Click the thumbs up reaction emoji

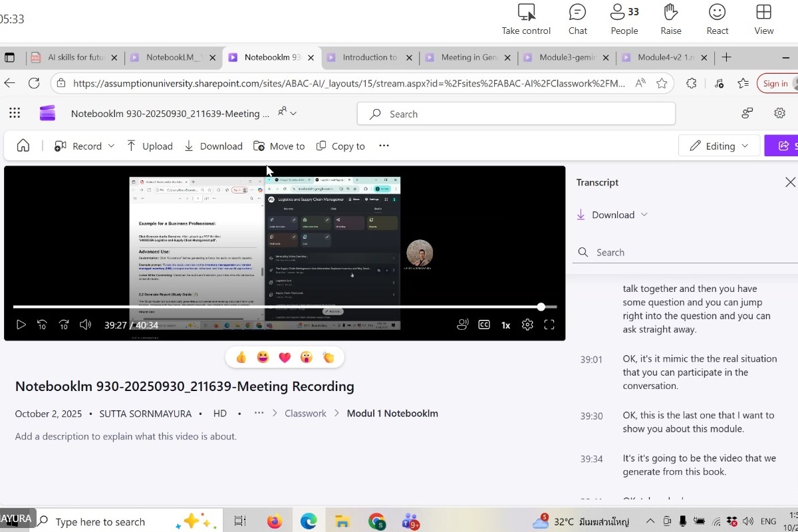[241, 358]
